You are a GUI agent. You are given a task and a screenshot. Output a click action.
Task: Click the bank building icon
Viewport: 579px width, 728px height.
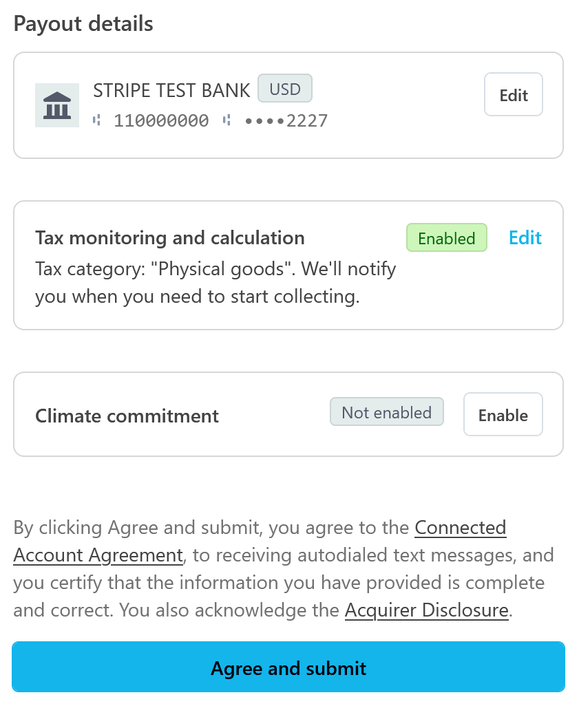point(56,105)
